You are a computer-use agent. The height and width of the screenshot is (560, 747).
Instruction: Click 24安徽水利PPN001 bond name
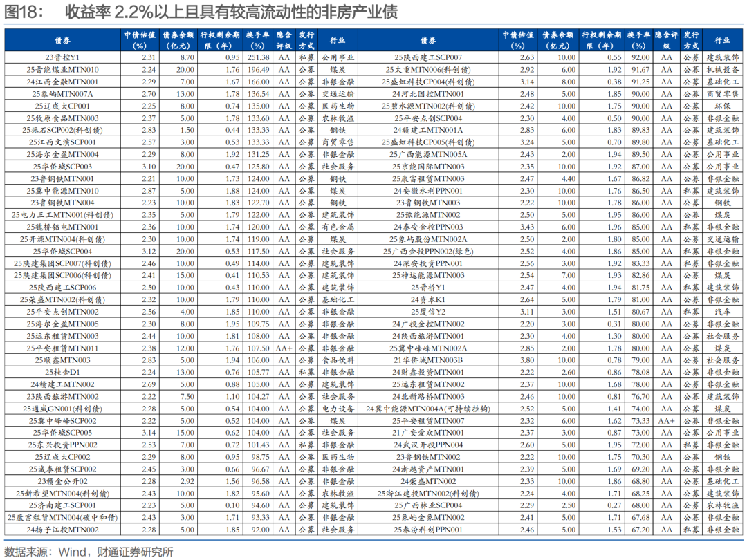tap(428, 191)
